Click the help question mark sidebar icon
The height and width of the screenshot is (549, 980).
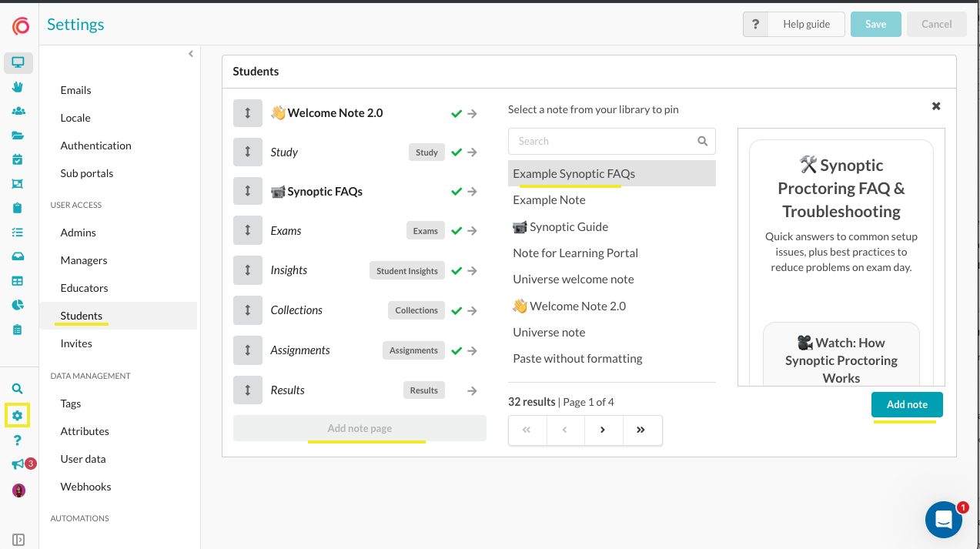18,440
